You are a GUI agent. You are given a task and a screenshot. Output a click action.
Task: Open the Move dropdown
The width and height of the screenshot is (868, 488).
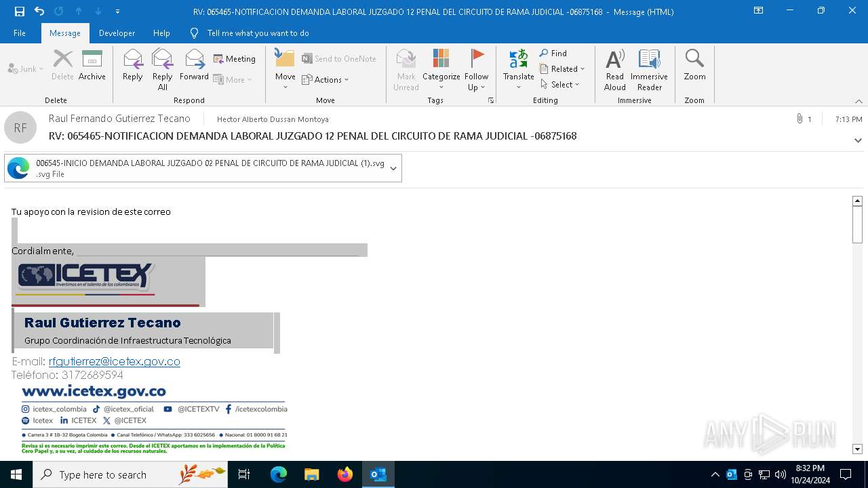click(x=285, y=69)
